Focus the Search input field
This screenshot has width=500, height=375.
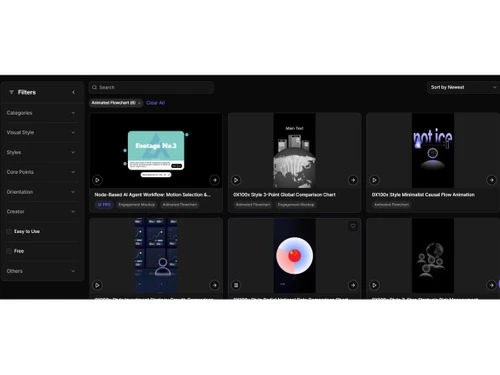(151, 87)
